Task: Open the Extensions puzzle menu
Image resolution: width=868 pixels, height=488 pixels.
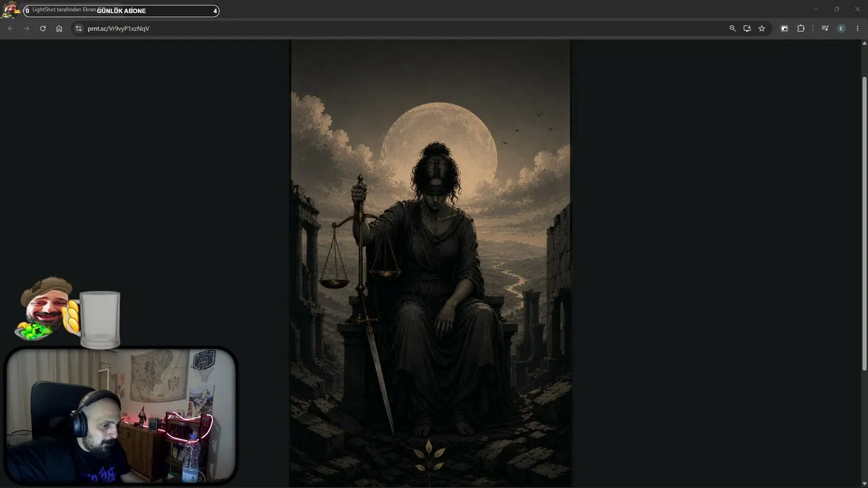Action: tap(801, 28)
